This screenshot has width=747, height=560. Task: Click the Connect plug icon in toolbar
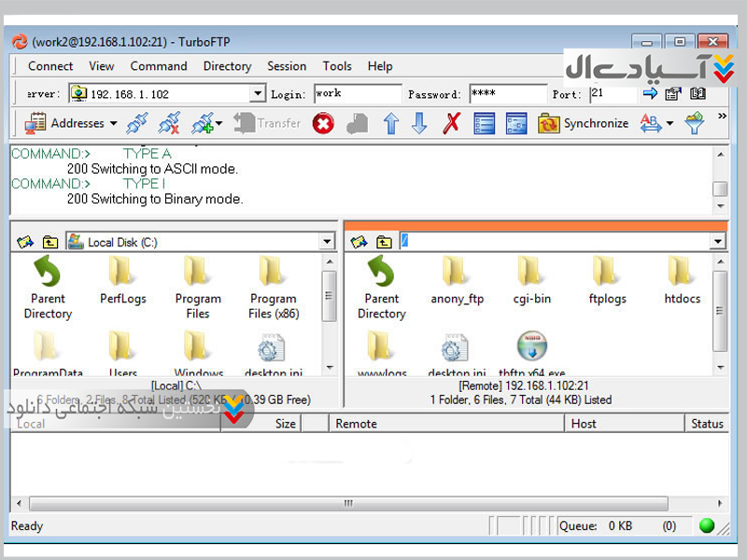pos(137,123)
